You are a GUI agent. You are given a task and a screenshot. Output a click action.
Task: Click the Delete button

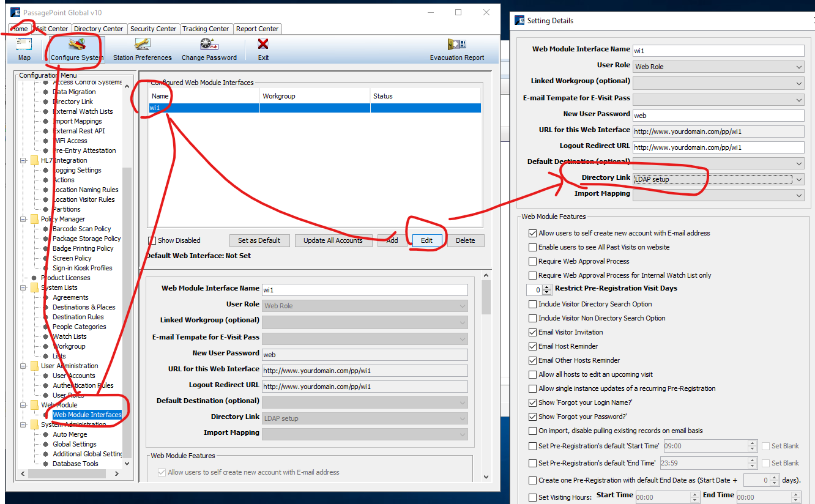pos(465,240)
